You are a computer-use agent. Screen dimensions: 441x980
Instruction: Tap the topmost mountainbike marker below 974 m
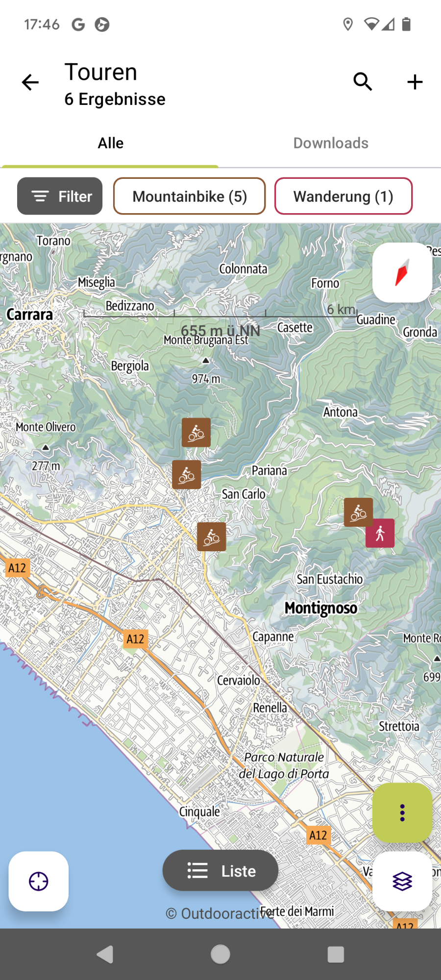pyautogui.click(x=196, y=432)
